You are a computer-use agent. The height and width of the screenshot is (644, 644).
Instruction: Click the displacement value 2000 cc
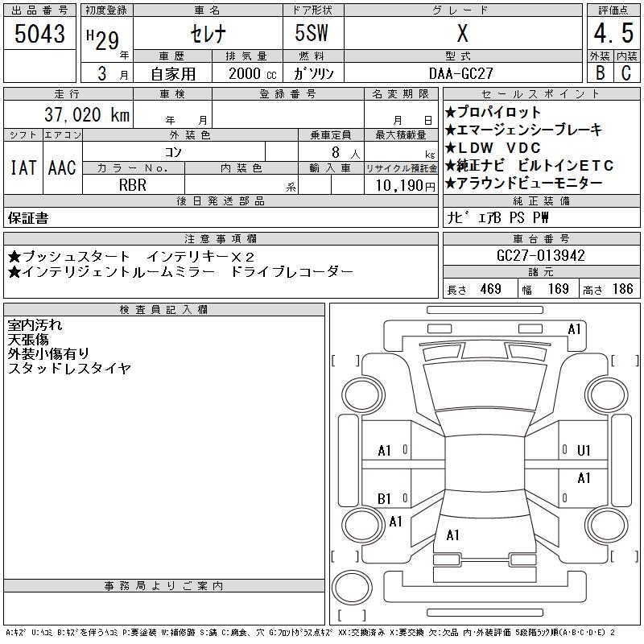point(252,73)
